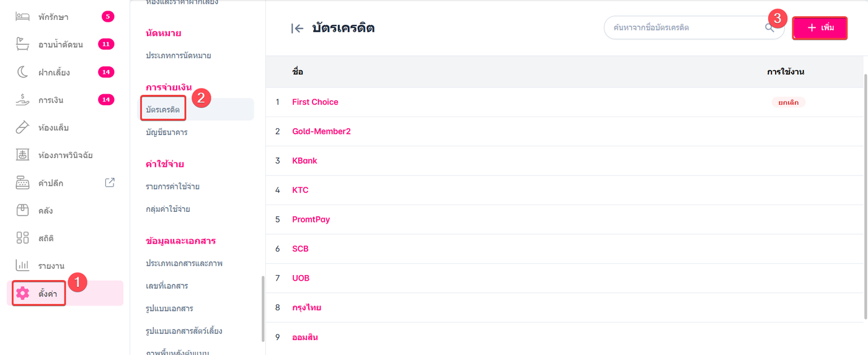Open the ห้องแล็บ test tube icon
The height and width of the screenshot is (355, 868).
(22, 128)
